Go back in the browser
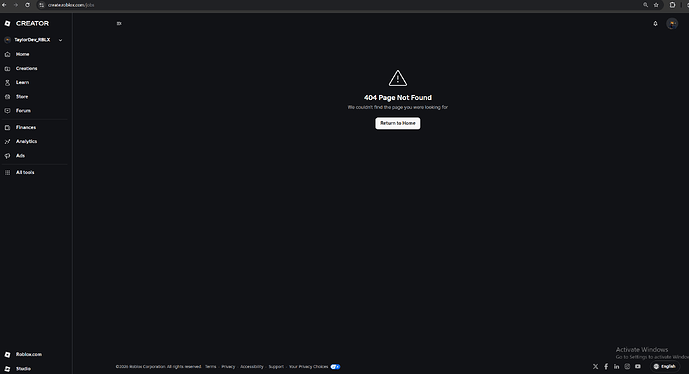Screen dimensions: 689x374 pyautogui.click(x=4, y=5)
